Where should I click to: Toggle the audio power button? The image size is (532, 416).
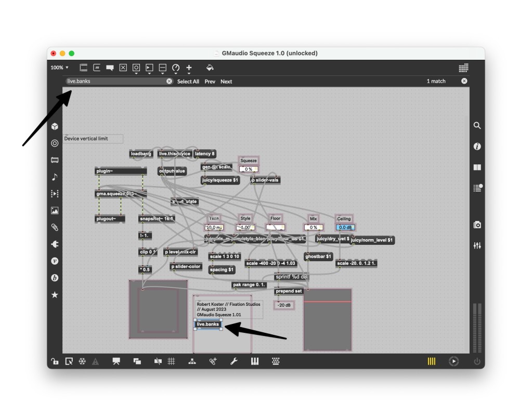click(x=477, y=361)
